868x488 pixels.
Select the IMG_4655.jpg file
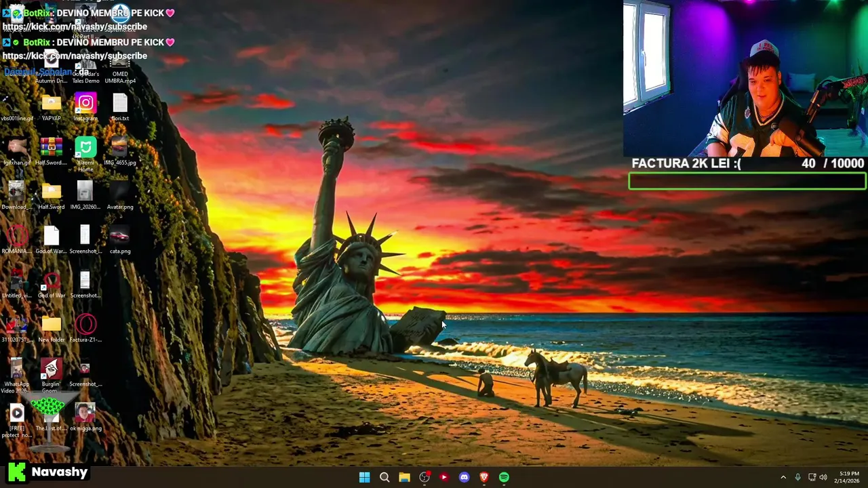120,152
